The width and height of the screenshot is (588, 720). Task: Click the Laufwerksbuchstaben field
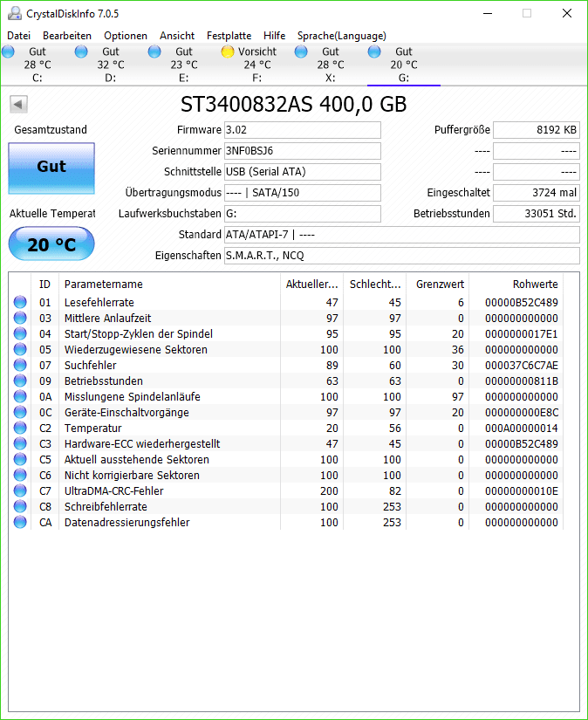303,214
